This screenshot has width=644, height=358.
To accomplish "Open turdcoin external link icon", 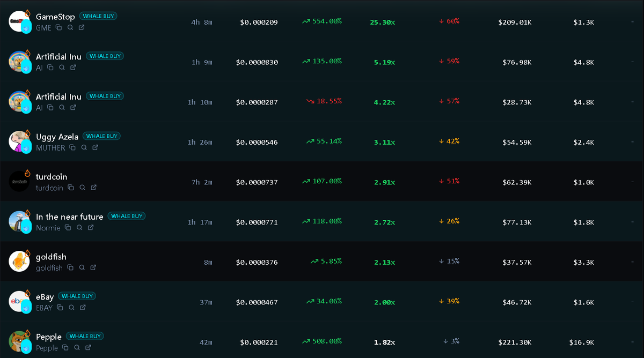I will coord(93,188).
